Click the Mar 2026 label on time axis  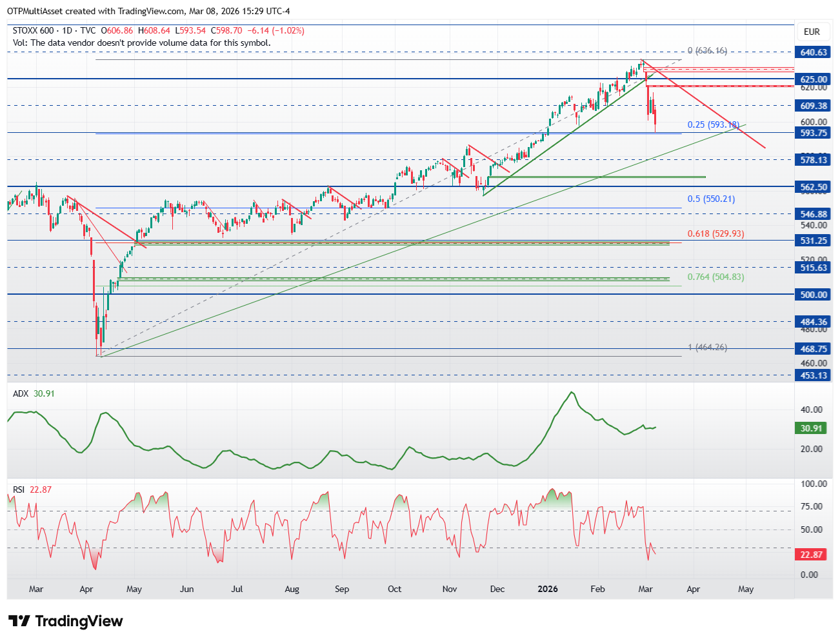pos(645,589)
